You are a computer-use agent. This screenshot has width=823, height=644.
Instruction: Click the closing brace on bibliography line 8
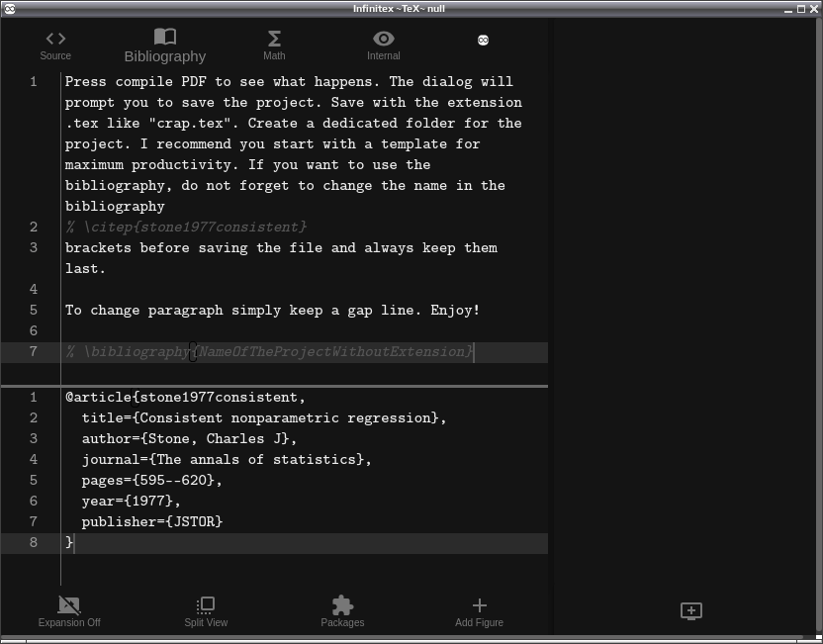[x=69, y=542]
